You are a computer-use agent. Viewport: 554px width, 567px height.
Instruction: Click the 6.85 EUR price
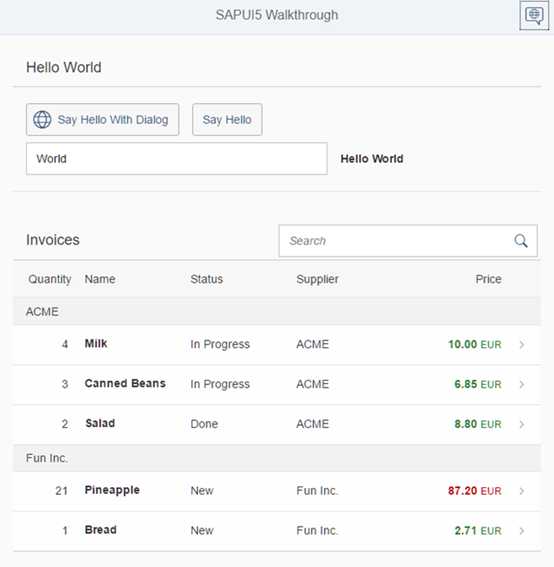pos(478,384)
